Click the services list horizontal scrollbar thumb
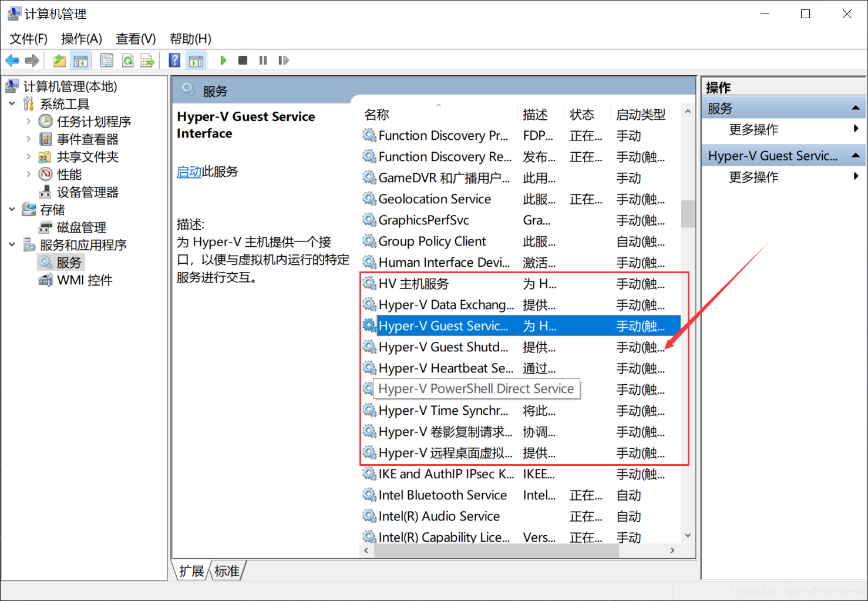Viewport: 868px width, 601px height. (496, 550)
